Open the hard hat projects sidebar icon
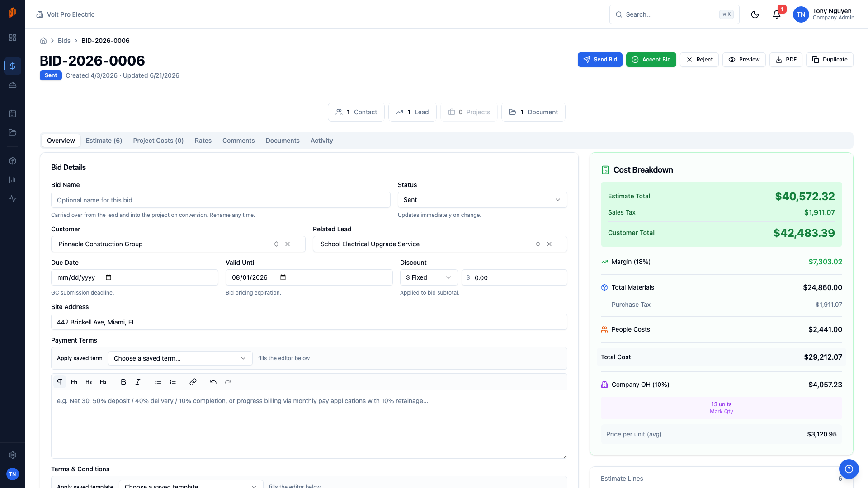868x488 pixels. [13, 85]
